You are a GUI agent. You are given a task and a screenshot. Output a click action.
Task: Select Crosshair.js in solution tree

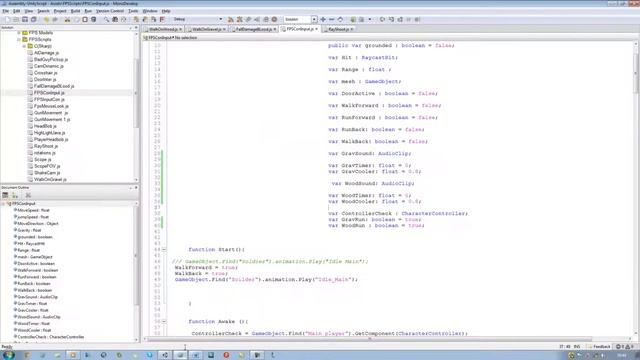pyautogui.click(x=46, y=73)
